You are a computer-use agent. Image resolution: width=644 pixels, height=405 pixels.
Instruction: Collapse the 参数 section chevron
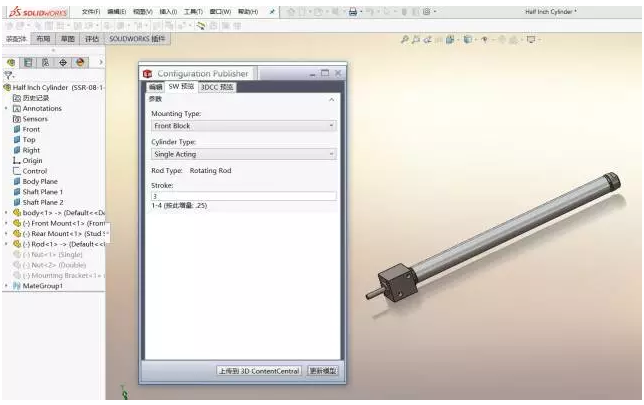(331, 100)
